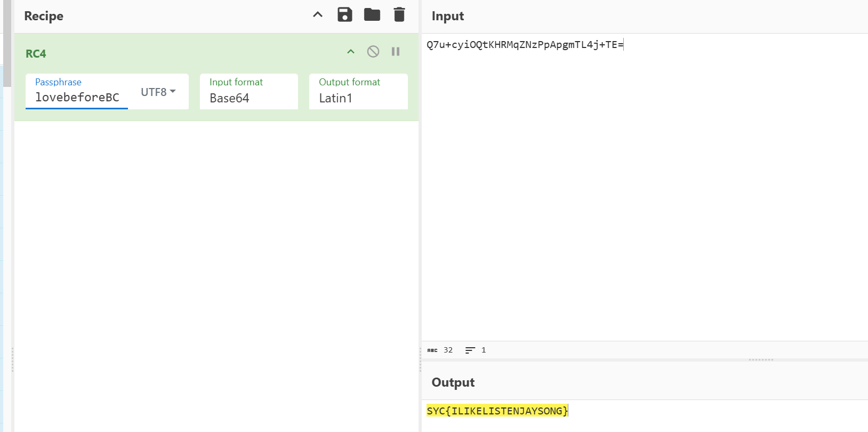Collapse the Recipe pane using its chevron

(x=318, y=15)
